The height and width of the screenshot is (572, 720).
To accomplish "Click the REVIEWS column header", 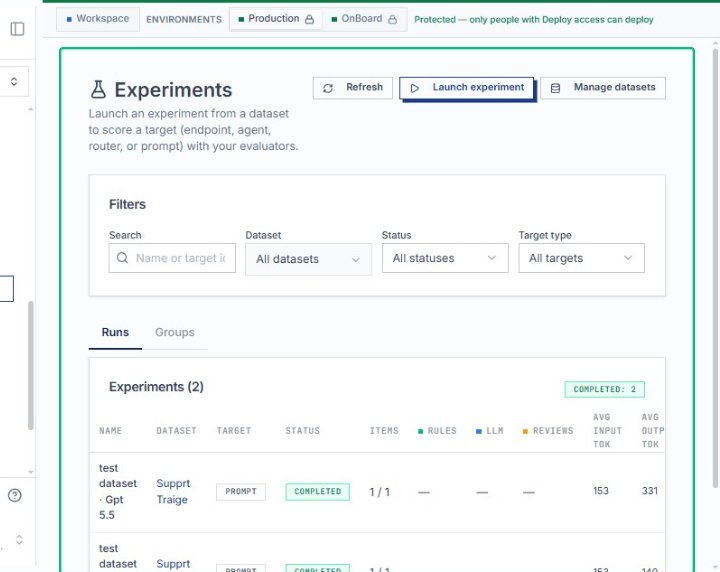I will point(548,431).
